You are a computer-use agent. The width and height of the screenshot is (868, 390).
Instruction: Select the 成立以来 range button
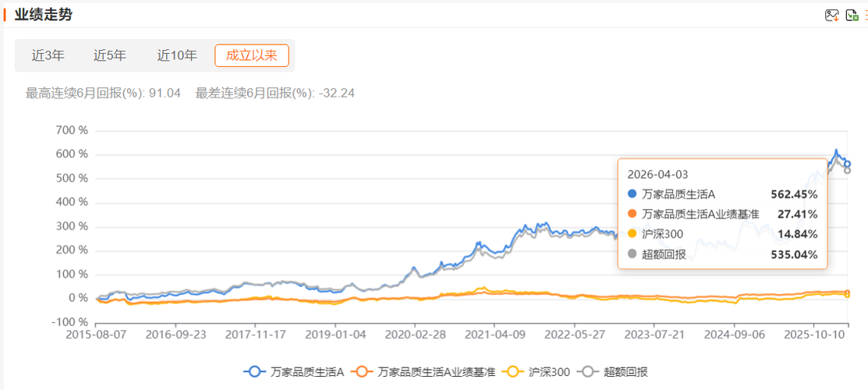point(252,55)
